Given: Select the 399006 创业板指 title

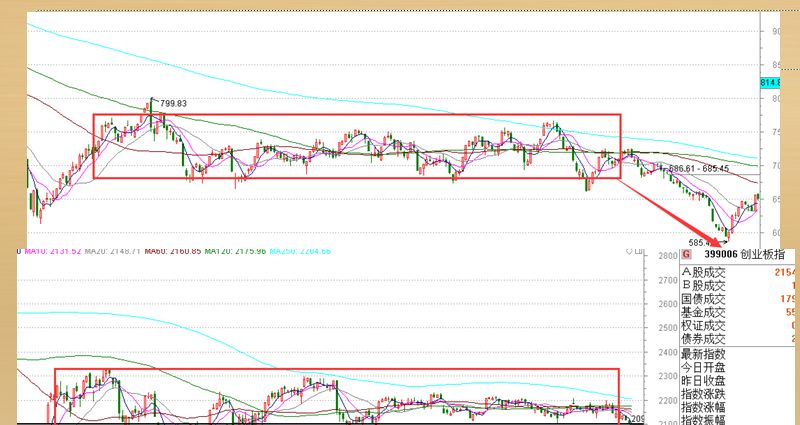Looking at the screenshot, I should (x=744, y=255).
